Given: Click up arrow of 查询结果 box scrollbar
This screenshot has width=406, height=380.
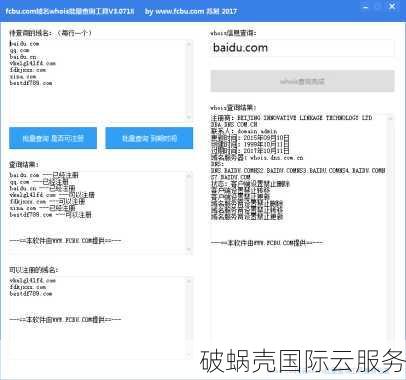Looking at the screenshot, I should [189, 175].
